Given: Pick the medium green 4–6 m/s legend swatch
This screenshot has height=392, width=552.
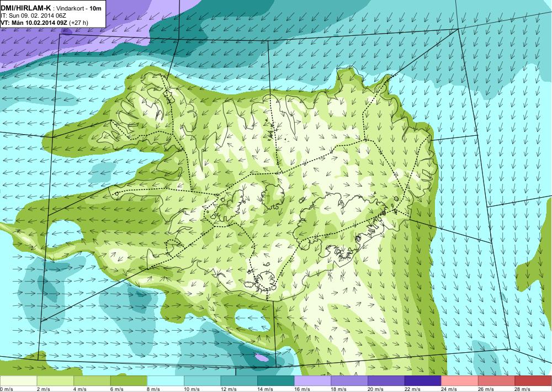Looking at the screenshot, I should [x=92, y=381].
